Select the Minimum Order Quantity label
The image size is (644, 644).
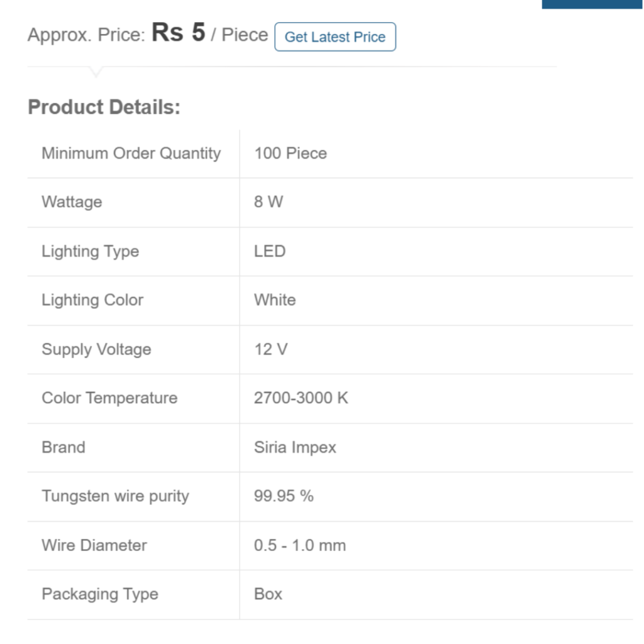131,153
